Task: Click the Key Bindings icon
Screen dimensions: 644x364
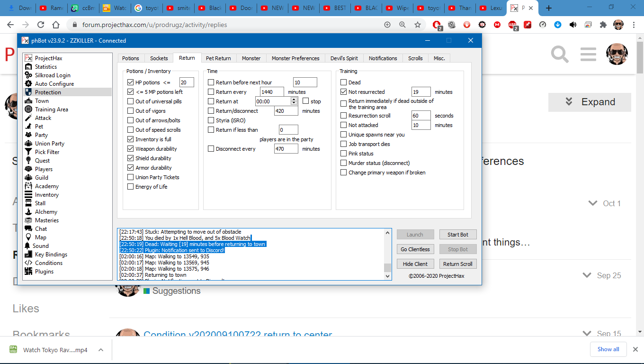Action: tap(28, 255)
